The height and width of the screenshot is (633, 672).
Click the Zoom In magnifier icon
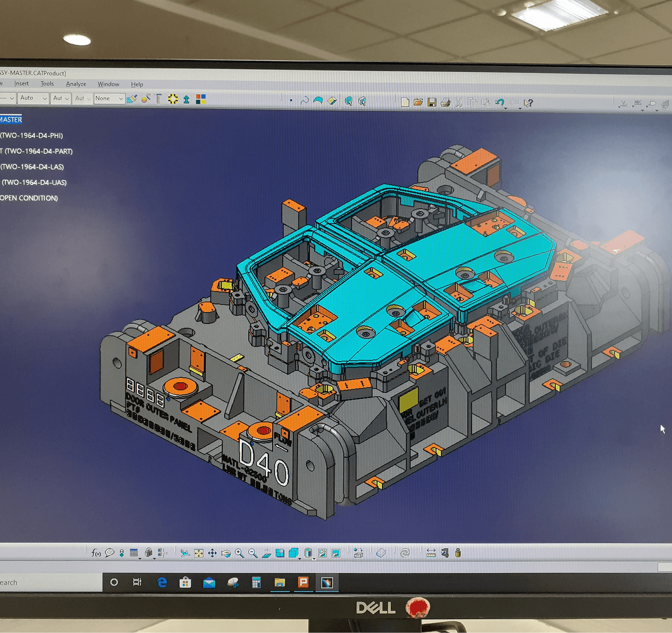pyautogui.click(x=239, y=553)
